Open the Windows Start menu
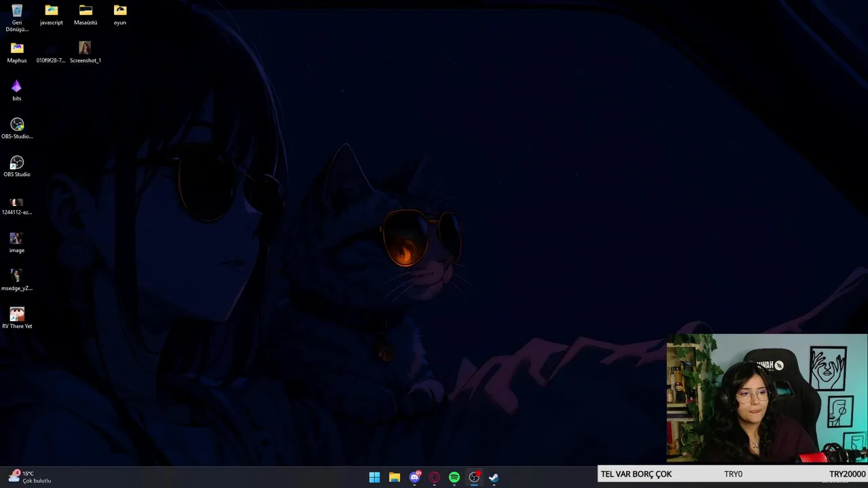Screen dimensions: 868x488 (x=374, y=477)
